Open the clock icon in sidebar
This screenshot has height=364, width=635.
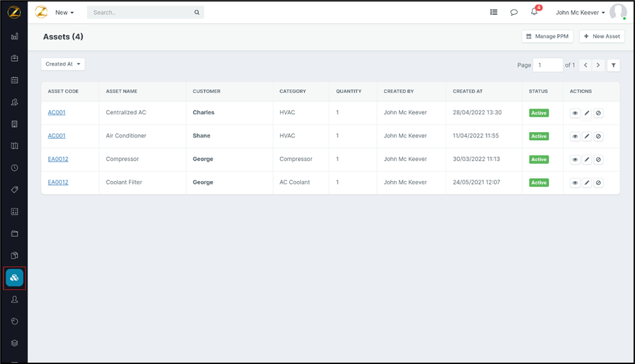(14, 168)
